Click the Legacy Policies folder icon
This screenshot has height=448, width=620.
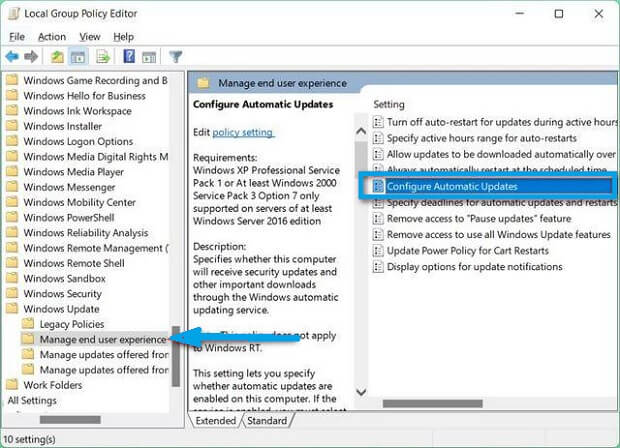pyautogui.click(x=28, y=323)
